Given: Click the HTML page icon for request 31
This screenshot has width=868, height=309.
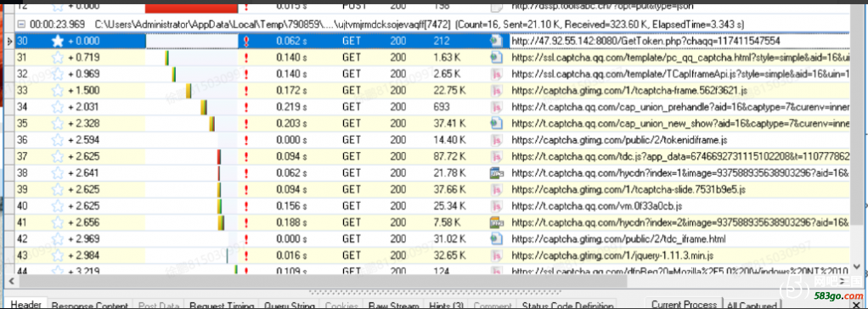Looking at the screenshot, I should coord(496,57).
